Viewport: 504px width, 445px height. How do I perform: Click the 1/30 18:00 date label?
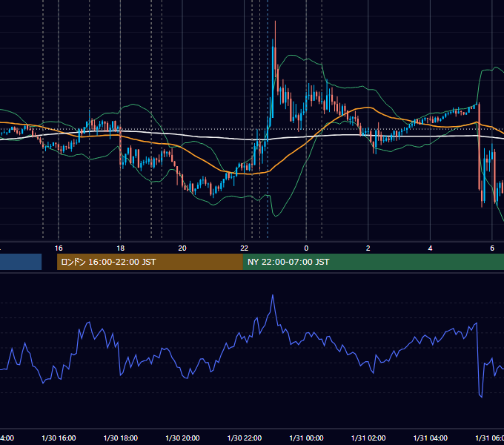[x=121, y=438]
